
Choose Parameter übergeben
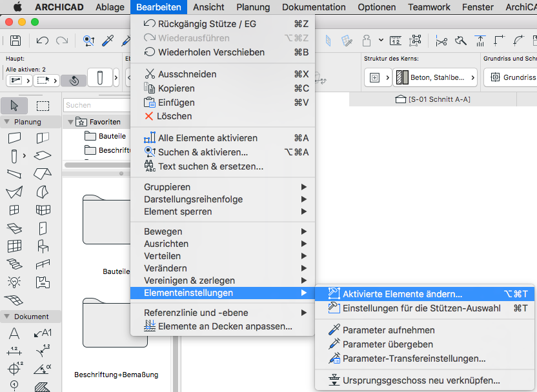click(424, 344)
